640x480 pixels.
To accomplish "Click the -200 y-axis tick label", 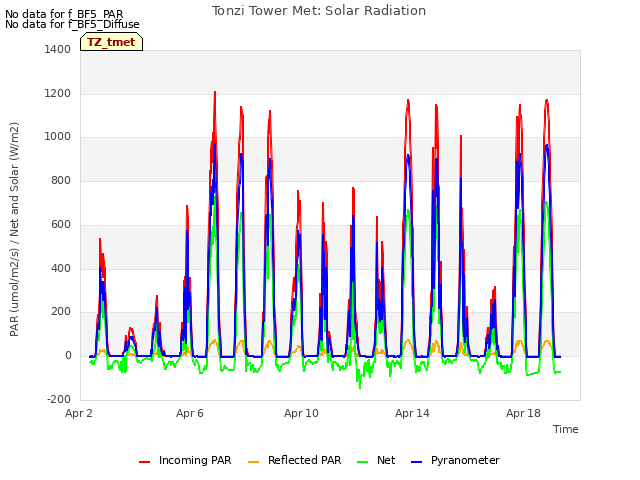I will 59,399.
